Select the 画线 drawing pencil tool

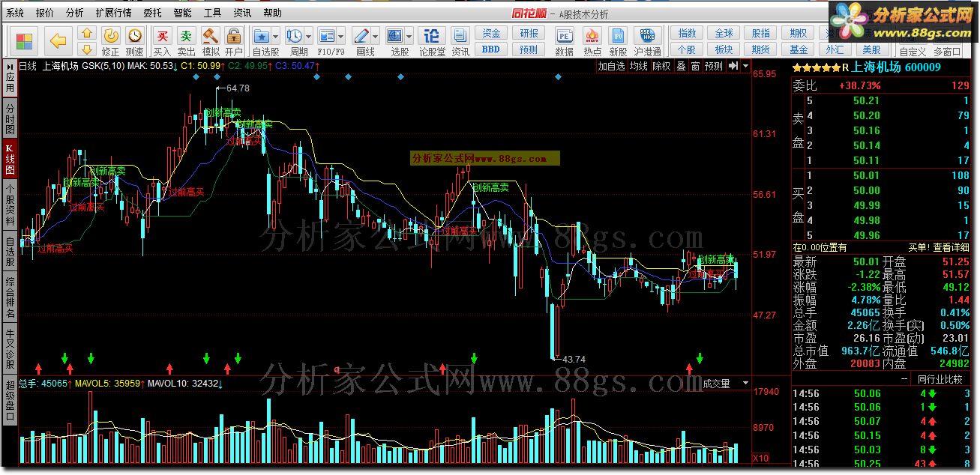pyautogui.click(x=361, y=36)
